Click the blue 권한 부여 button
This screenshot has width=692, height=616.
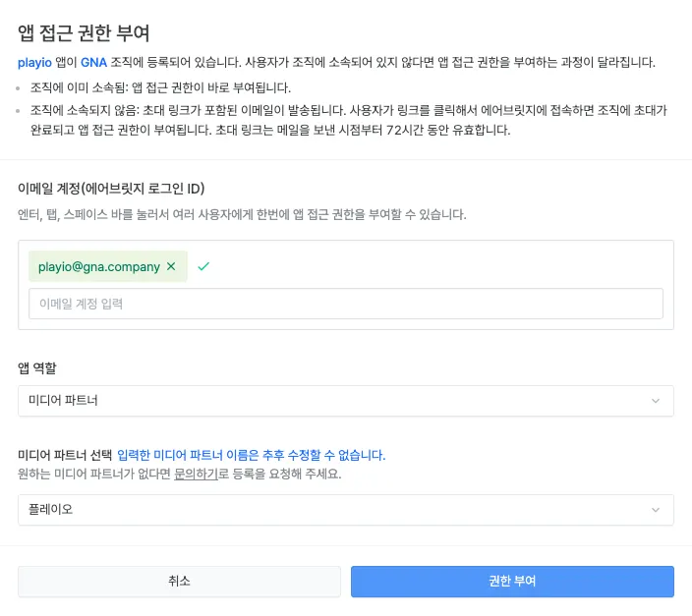(512, 581)
